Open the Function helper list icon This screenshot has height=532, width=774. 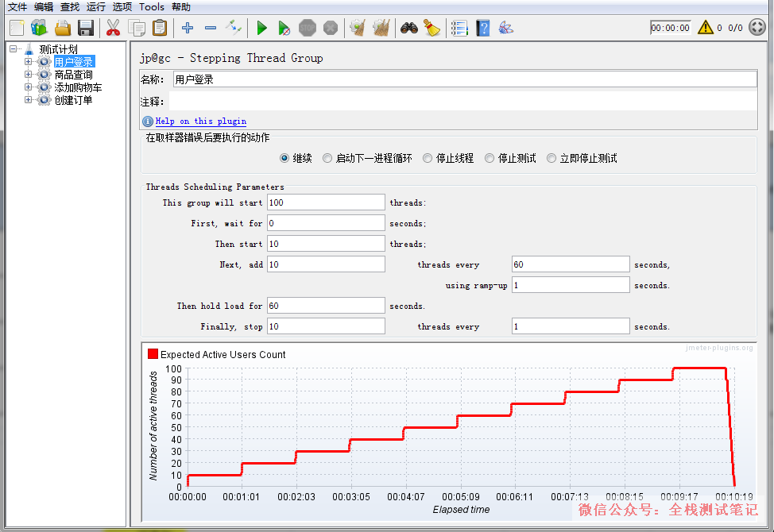[x=459, y=28]
